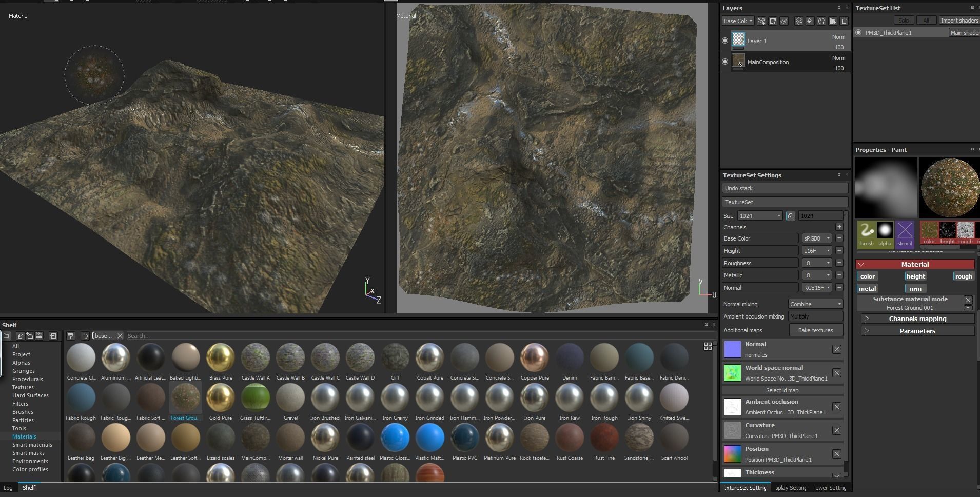The width and height of the screenshot is (980, 497).
Task: Remove the World space normal map
Action: 836,373
